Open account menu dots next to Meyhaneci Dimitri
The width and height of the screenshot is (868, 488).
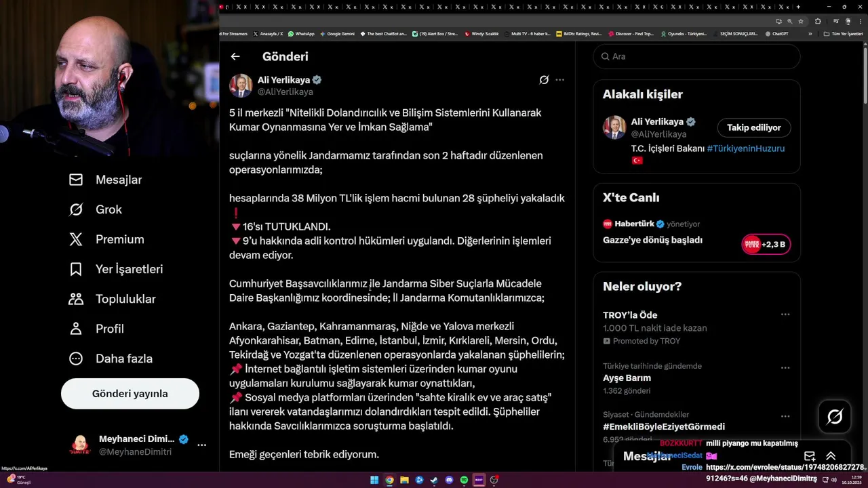201,445
